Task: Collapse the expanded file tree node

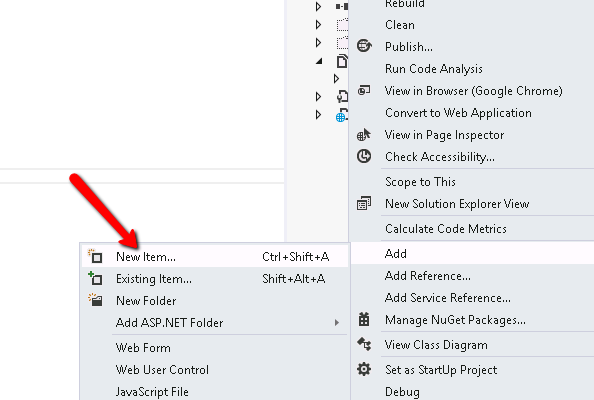Action: click(319, 61)
